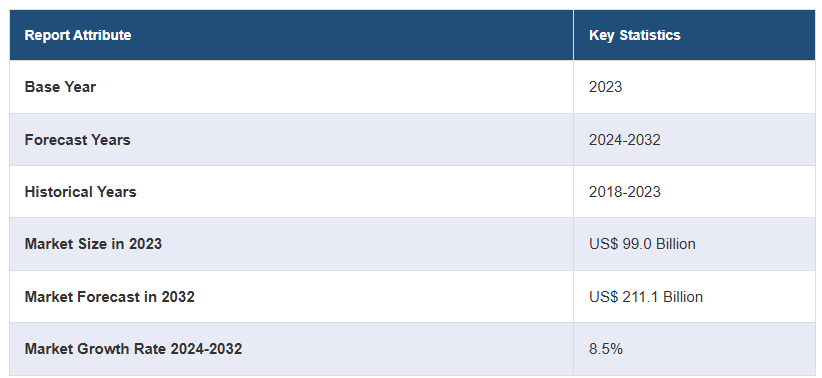Click the US$ 99.0 Billion value
This screenshot has width=822, height=378.
coord(642,244)
